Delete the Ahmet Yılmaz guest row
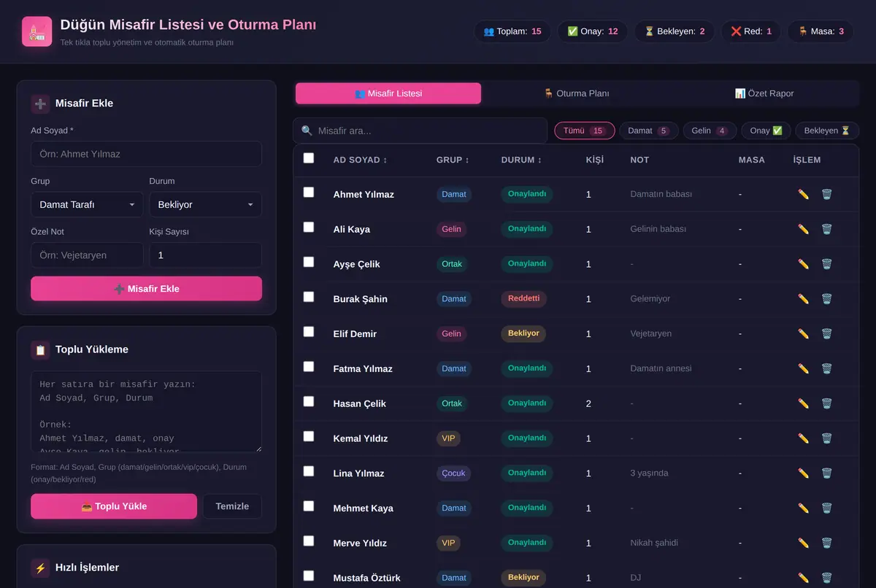Image resolution: width=876 pixels, height=588 pixels. pos(826,194)
